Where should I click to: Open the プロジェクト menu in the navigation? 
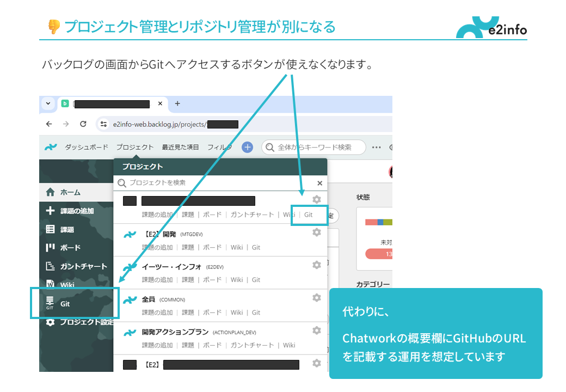coord(135,147)
